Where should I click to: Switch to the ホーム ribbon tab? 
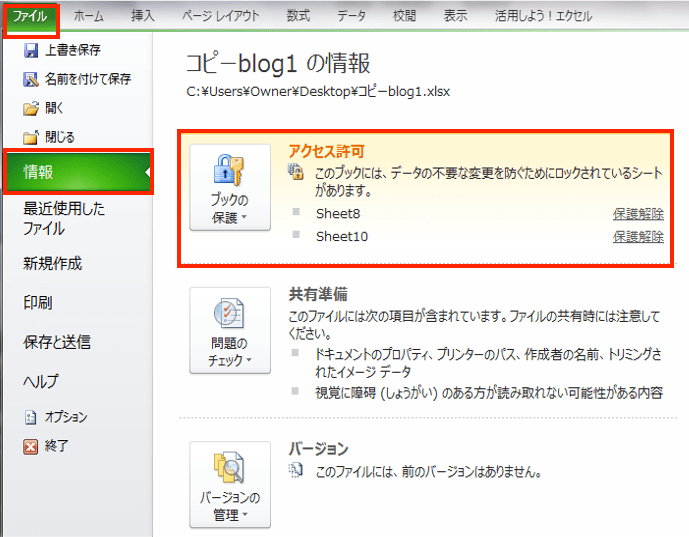89,17
